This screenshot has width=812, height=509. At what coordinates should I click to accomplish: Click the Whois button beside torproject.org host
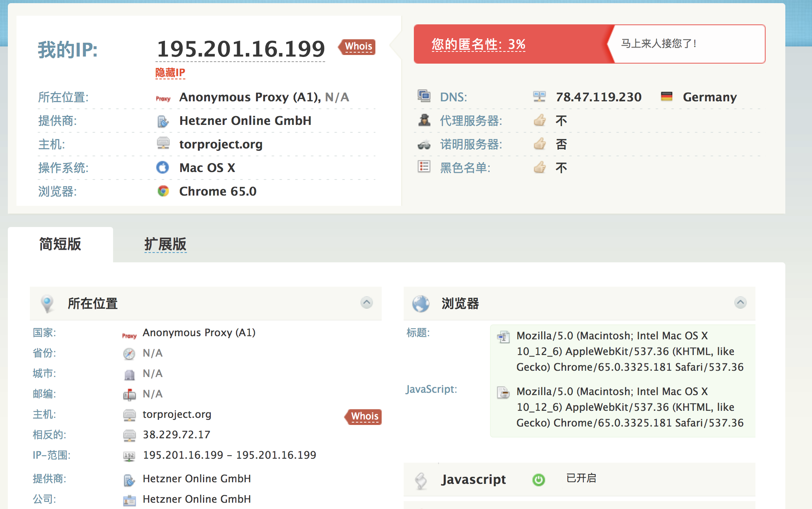tap(363, 417)
